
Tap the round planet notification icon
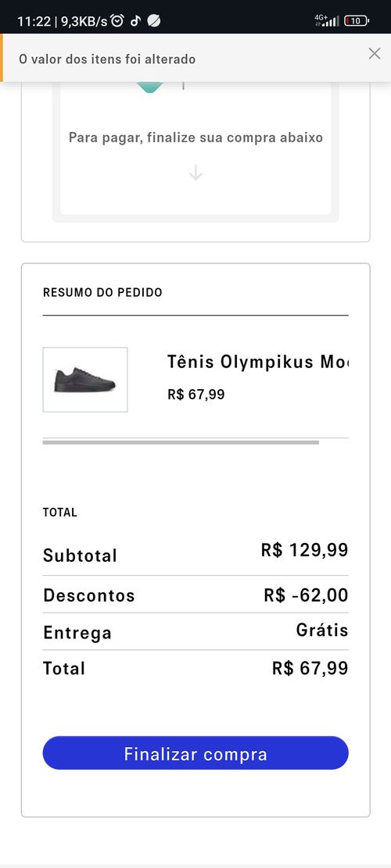pyautogui.click(x=155, y=21)
